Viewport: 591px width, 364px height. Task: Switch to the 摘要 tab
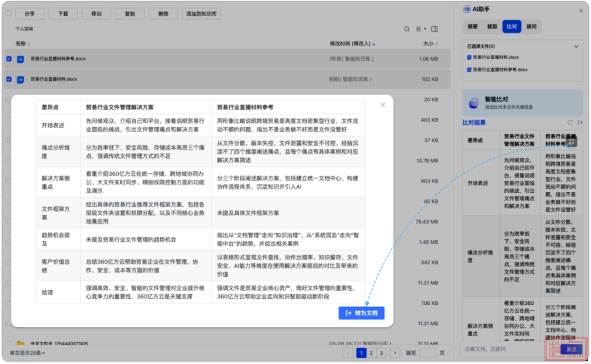[473, 26]
